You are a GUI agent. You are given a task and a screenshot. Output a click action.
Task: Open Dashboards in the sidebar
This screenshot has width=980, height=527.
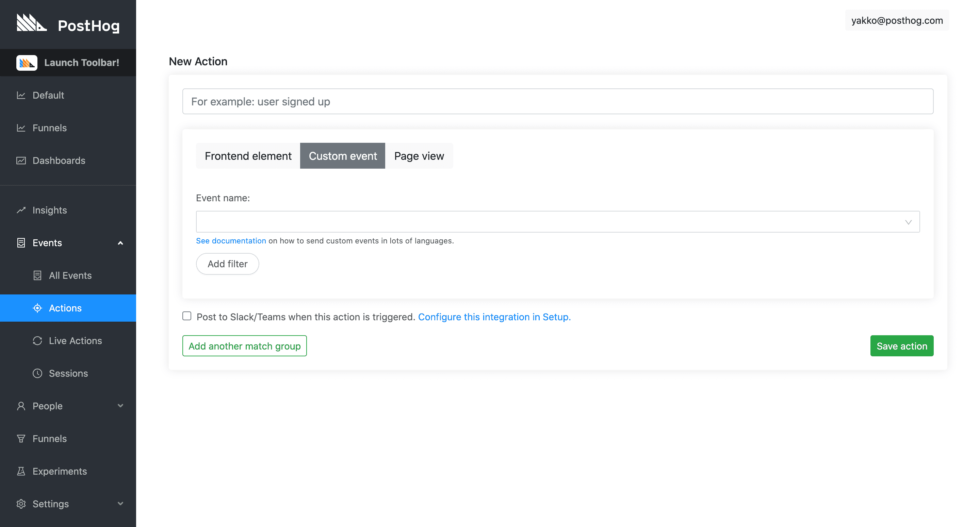tap(68, 160)
